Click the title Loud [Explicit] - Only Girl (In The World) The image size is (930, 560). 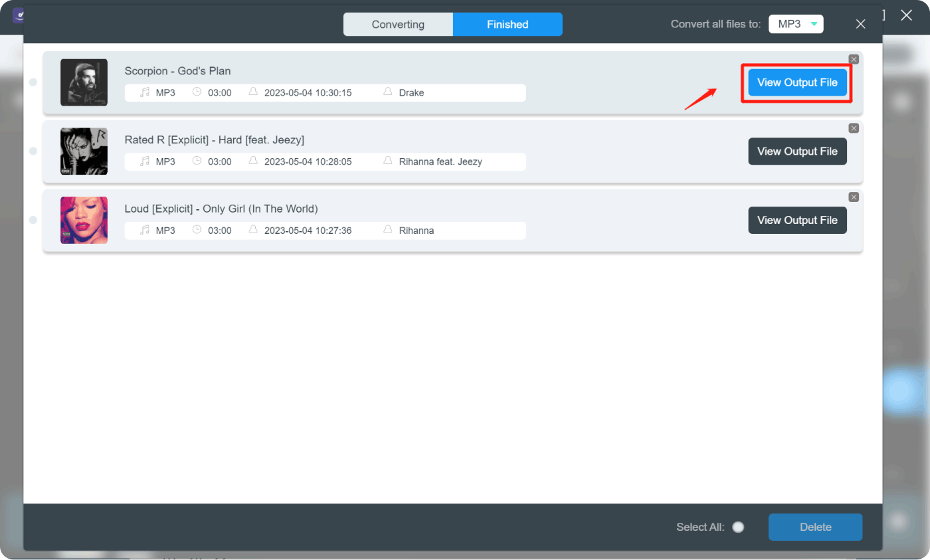[x=221, y=209]
